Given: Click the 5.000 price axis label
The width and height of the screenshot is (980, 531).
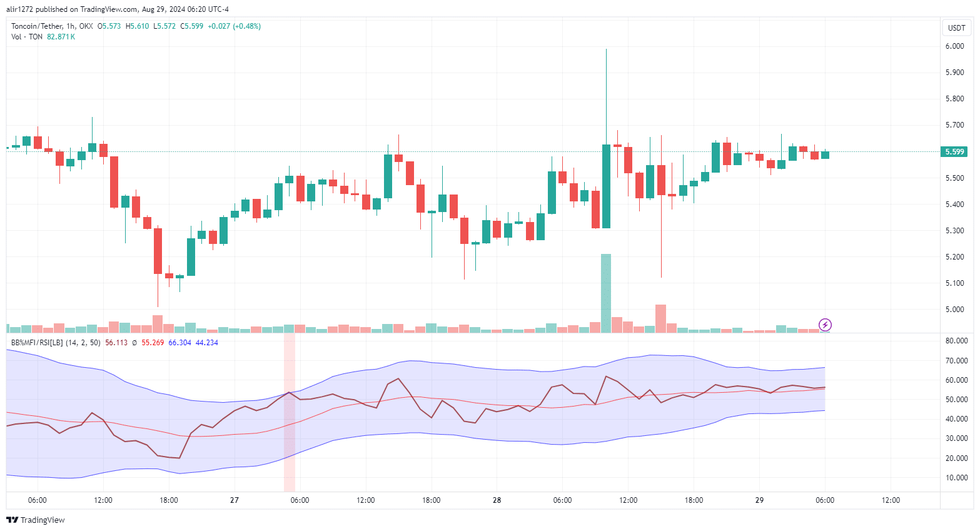Looking at the screenshot, I should pyautogui.click(x=954, y=310).
